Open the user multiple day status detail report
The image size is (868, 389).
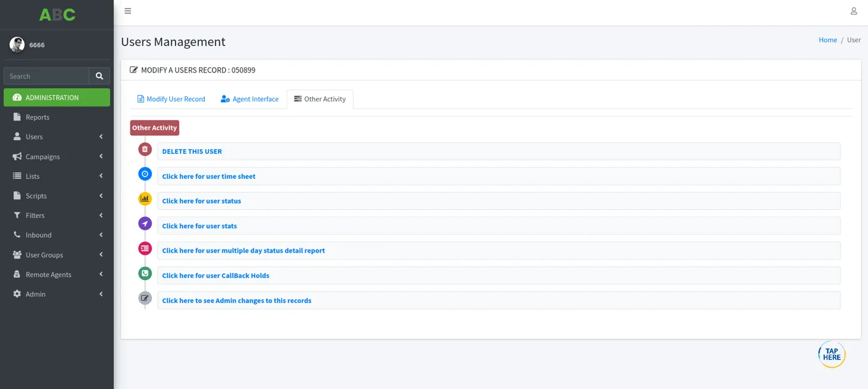pyautogui.click(x=243, y=251)
